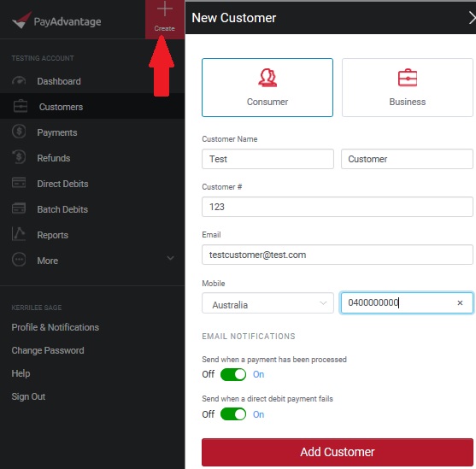Open Refunds using its refund icon
The width and height of the screenshot is (476, 469).
(x=19, y=157)
